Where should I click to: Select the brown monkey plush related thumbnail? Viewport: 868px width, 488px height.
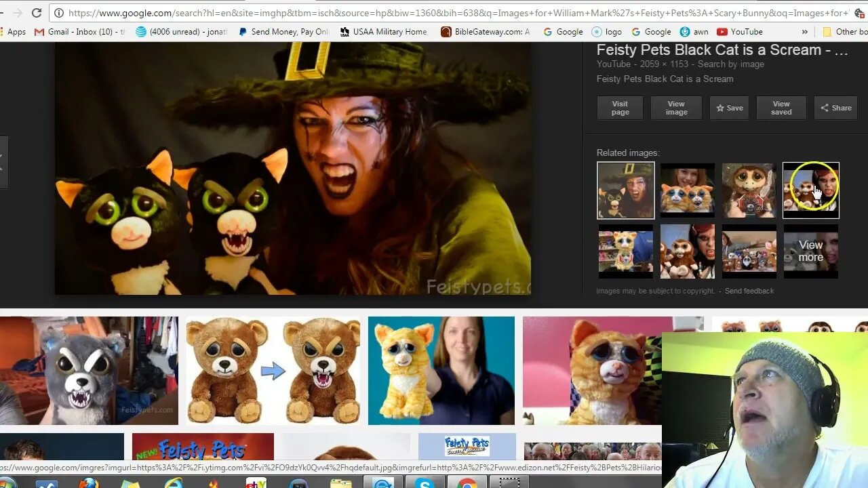coord(749,190)
